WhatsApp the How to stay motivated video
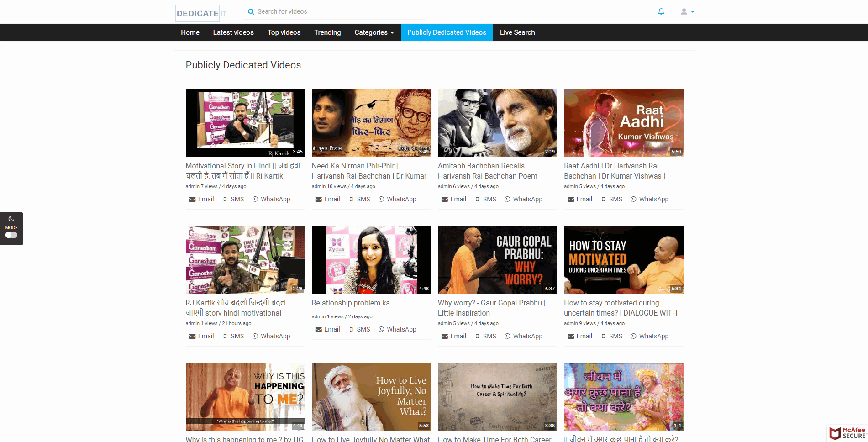This screenshot has width=868, height=442. (649, 336)
